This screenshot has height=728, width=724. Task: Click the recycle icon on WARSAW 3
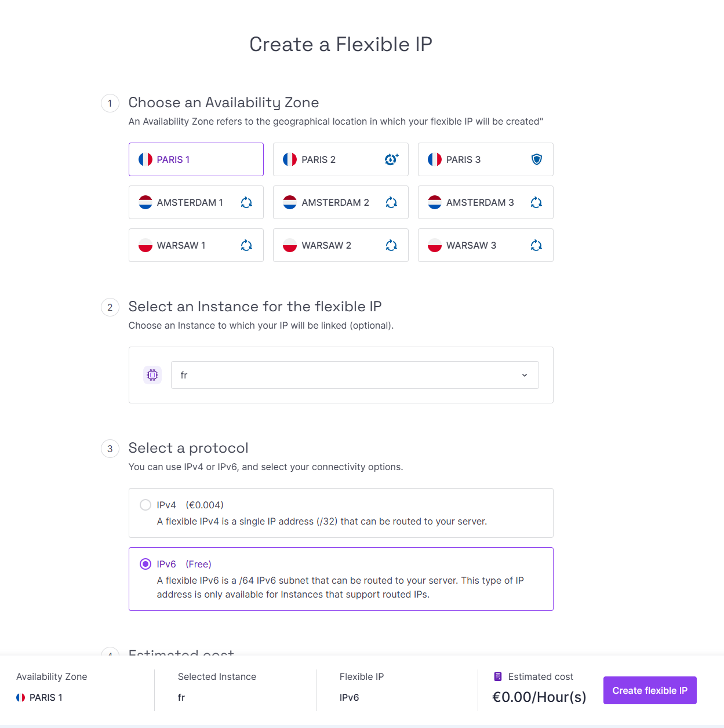[536, 245]
